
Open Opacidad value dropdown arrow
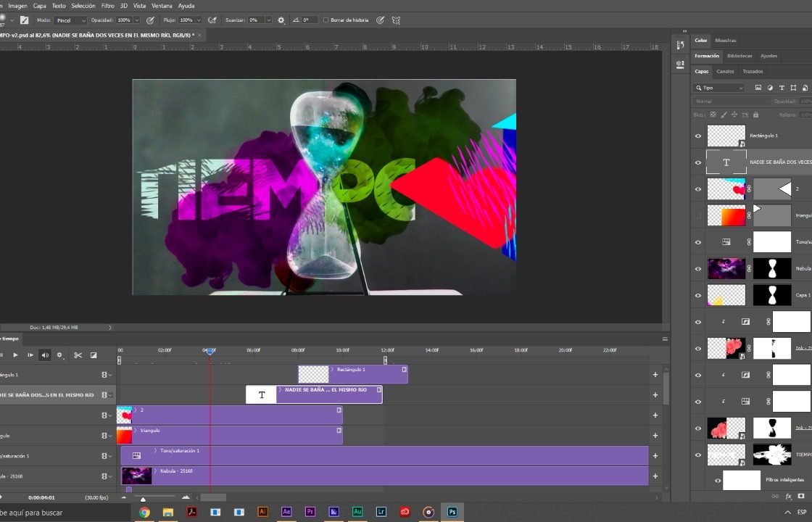(x=137, y=20)
